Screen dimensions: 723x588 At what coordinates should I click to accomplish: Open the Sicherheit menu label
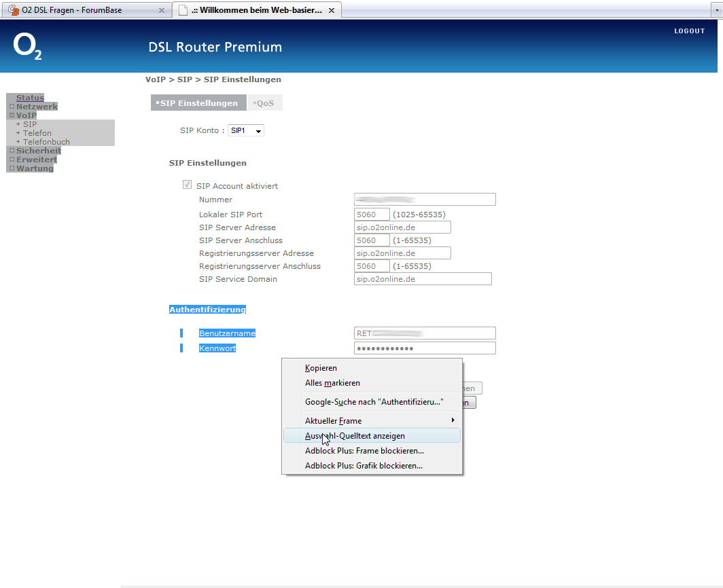(39, 151)
